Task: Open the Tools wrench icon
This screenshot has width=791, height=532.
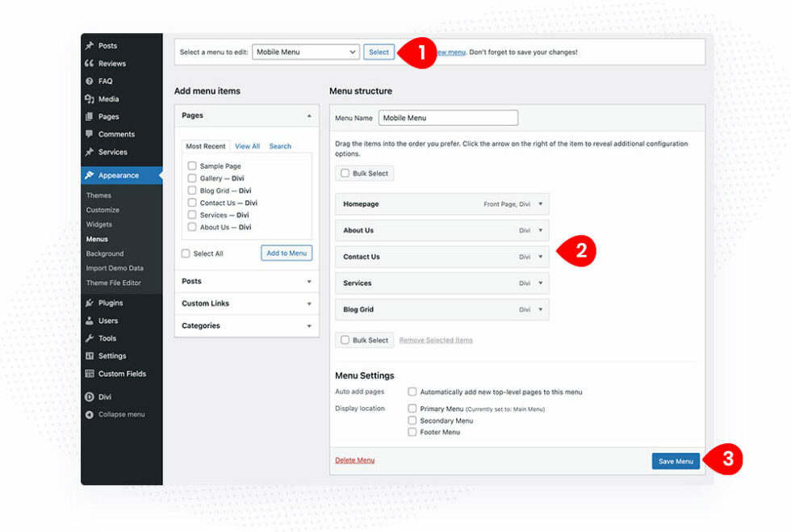Action: tap(90, 338)
